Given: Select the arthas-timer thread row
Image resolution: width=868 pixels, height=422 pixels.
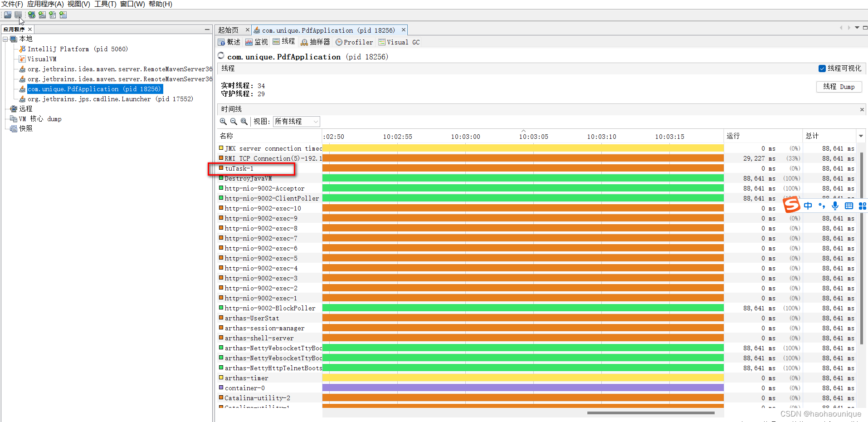Looking at the screenshot, I should 536,378.
